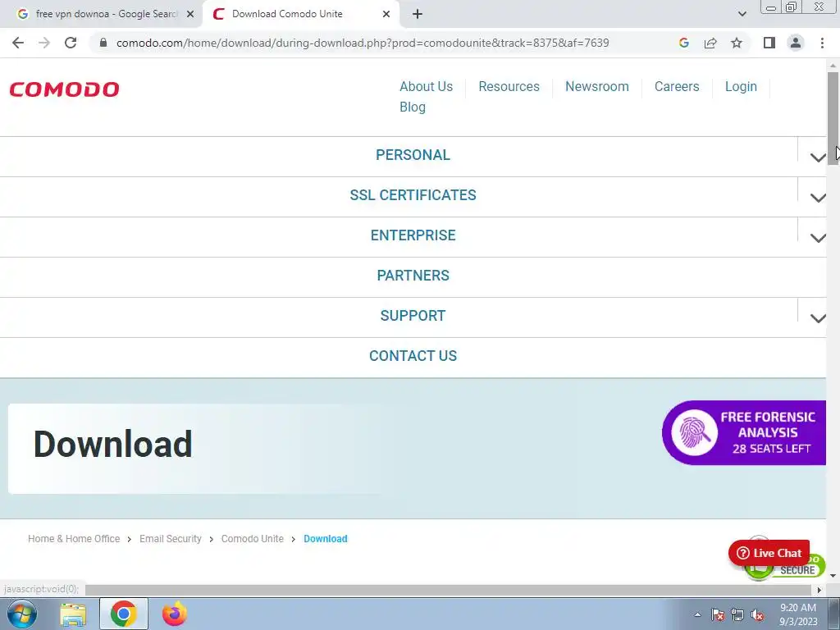Click the browser forward arrow
This screenshot has height=630, width=840.
44,43
